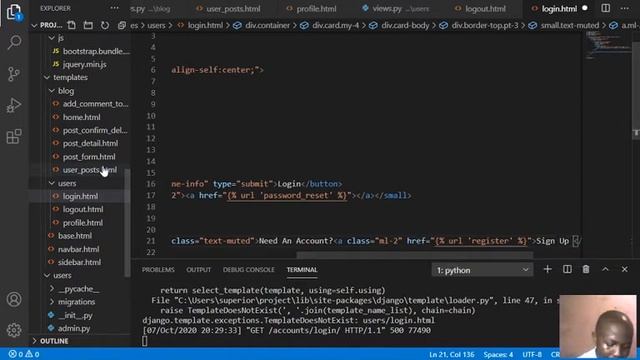
Task: Split the editor to the right
Action: [x=606, y=8]
